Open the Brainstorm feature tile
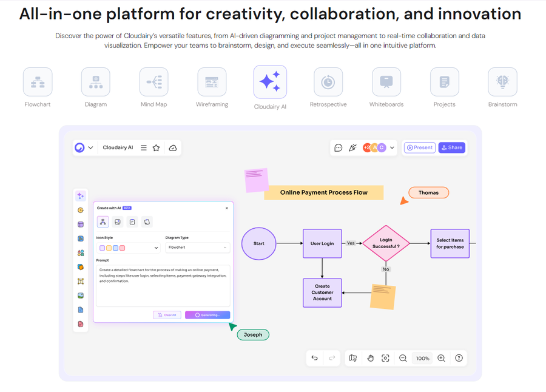Image resolution: width=546 pixels, height=392 pixels. pos(503,82)
